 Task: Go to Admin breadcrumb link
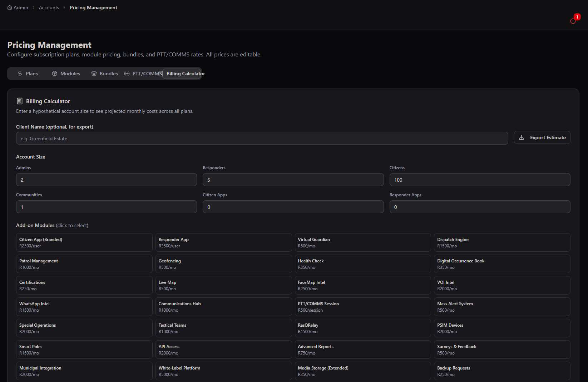pos(18,7)
